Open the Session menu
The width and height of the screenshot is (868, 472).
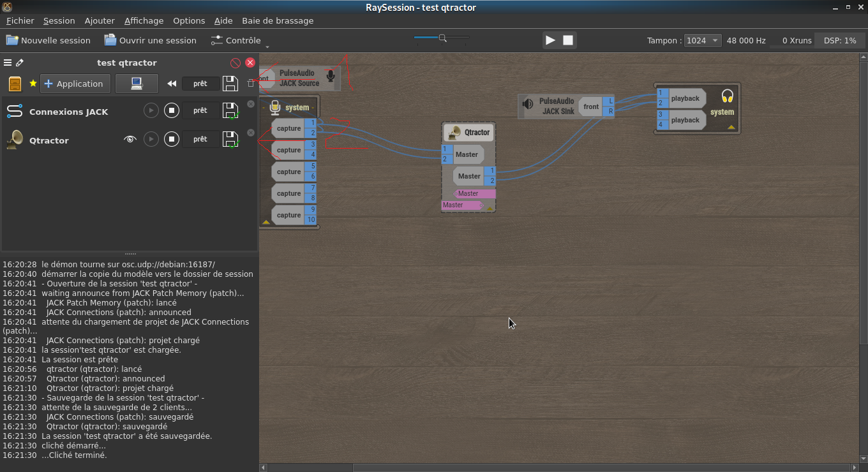pos(59,20)
